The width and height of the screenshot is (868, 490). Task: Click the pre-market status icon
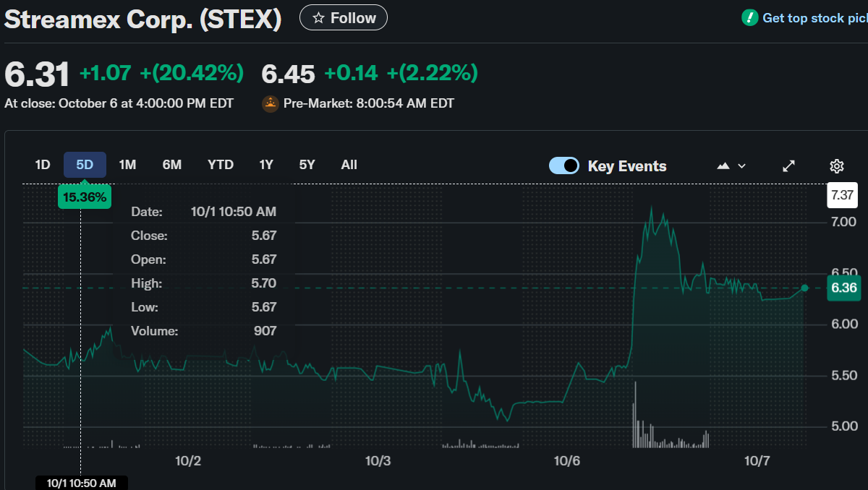coord(271,103)
